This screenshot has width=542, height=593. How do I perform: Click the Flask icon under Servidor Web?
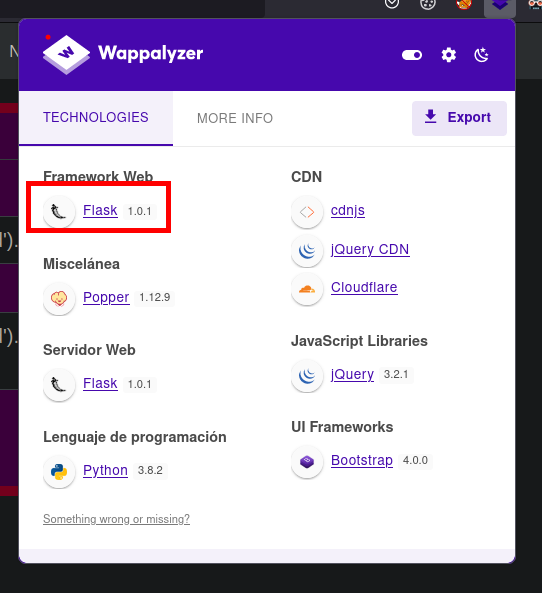coord(59,385)
